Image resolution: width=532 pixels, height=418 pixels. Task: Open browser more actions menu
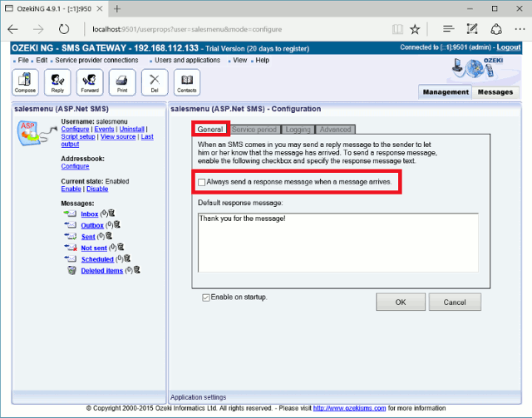click(x=520, y=29)
